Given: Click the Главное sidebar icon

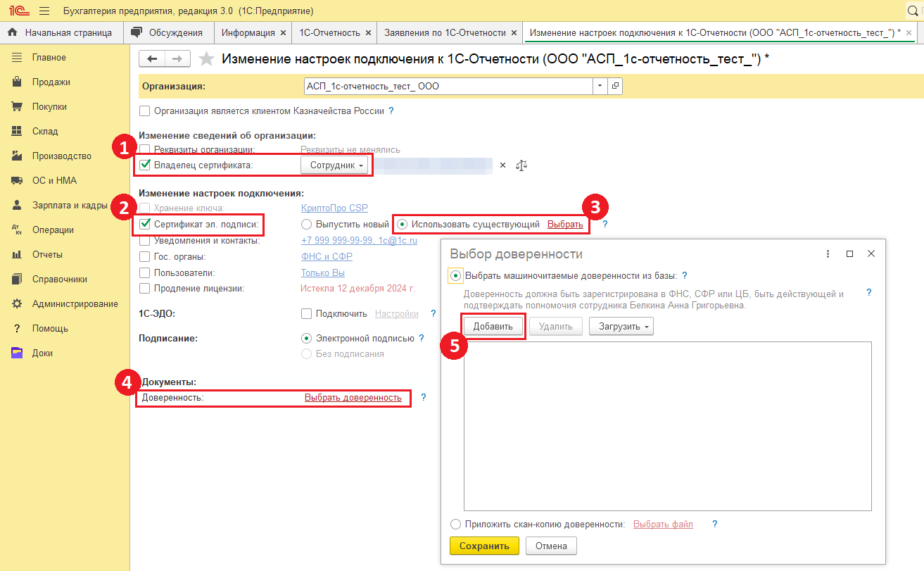Looking at the screenshot, I should pos(18,57).
